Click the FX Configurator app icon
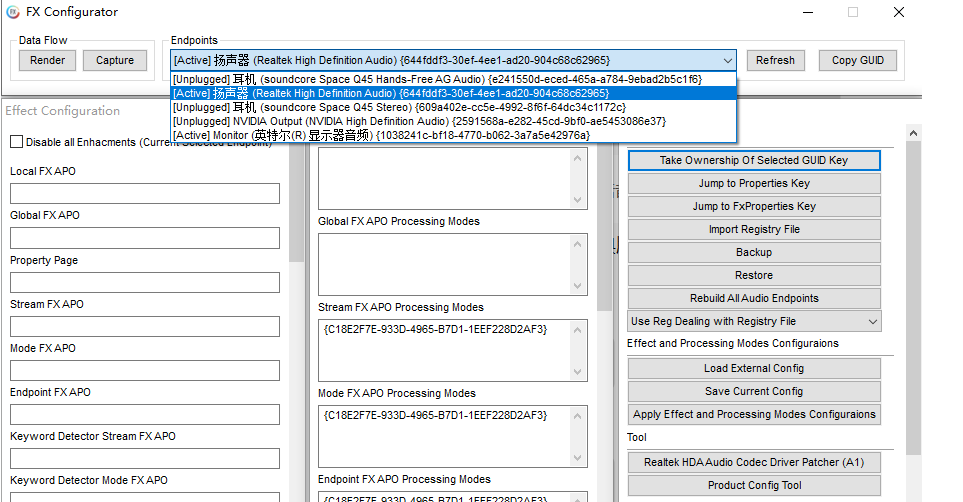 [12, 12]
